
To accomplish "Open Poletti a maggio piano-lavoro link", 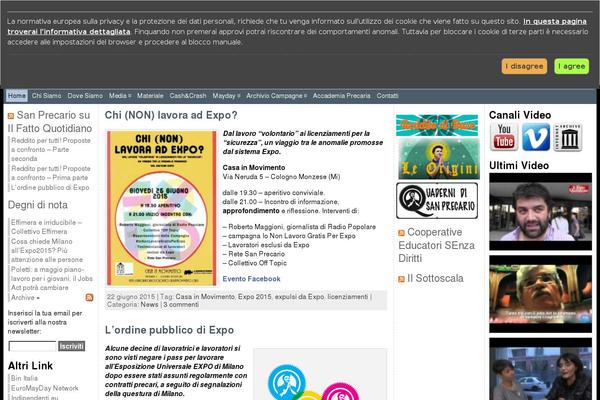I will 52,278.
